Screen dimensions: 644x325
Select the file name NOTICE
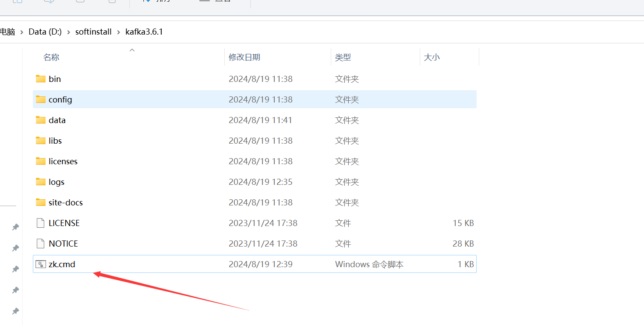coord(63,244)
